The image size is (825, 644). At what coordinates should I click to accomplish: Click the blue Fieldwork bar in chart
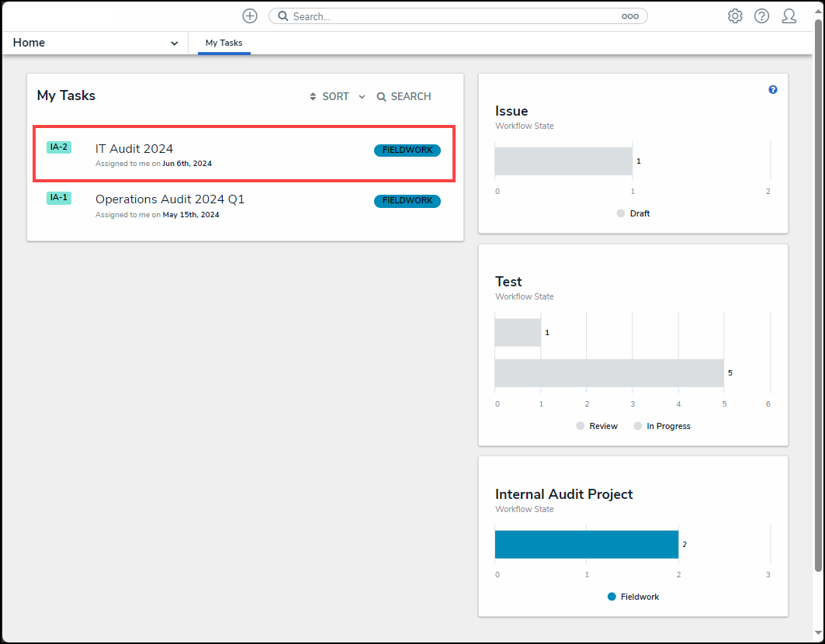pos(586,545)
